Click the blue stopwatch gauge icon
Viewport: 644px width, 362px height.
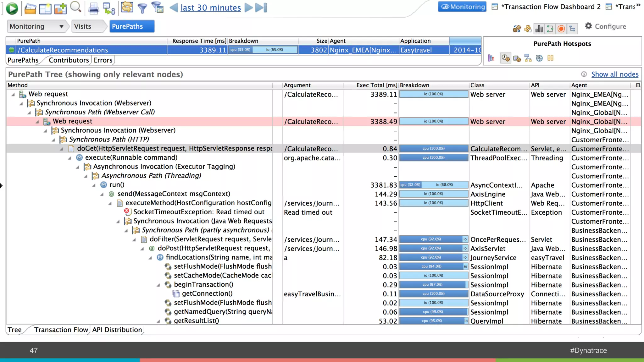pos(539,58)
